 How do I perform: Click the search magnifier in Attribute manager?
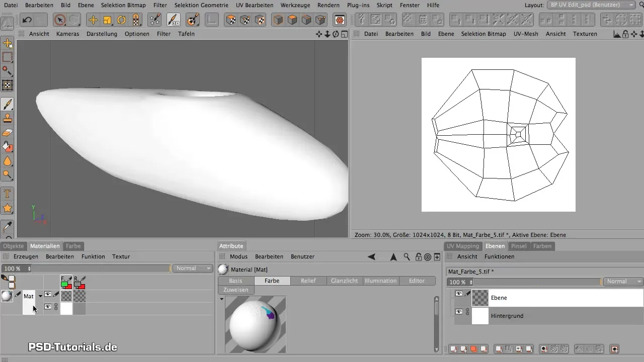click(x=407, y=257)
